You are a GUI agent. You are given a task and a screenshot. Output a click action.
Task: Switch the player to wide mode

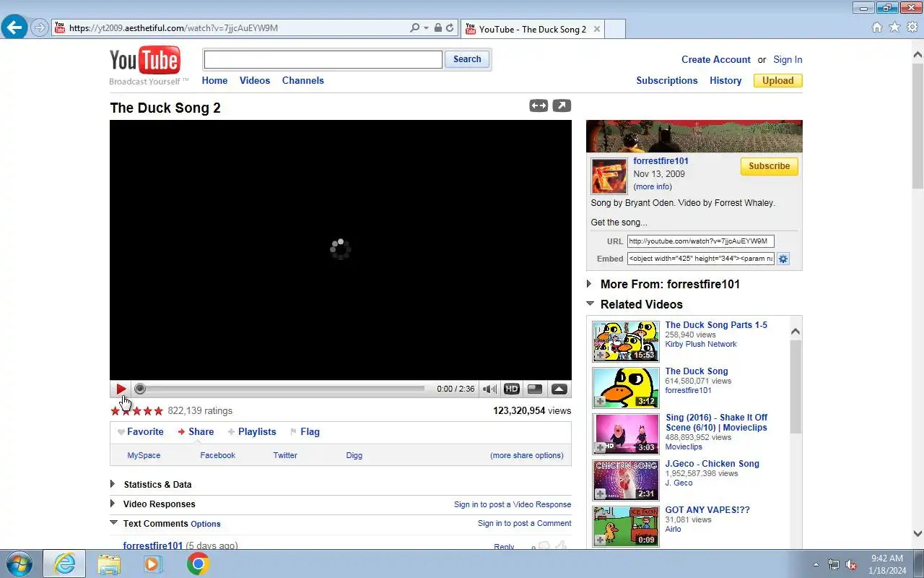[539, 105]
